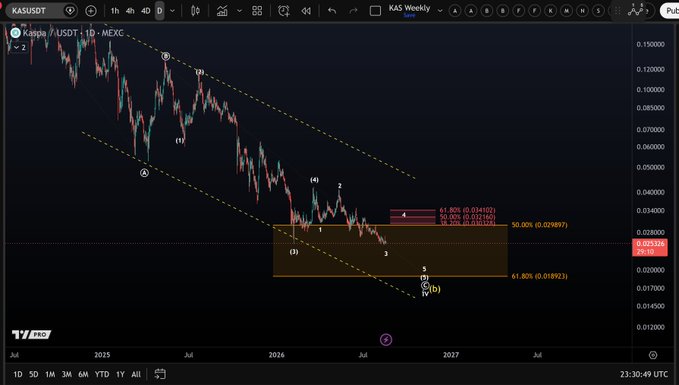The image size is (679, 385).
Task: Show All available data range
Action: coord(136,374)
